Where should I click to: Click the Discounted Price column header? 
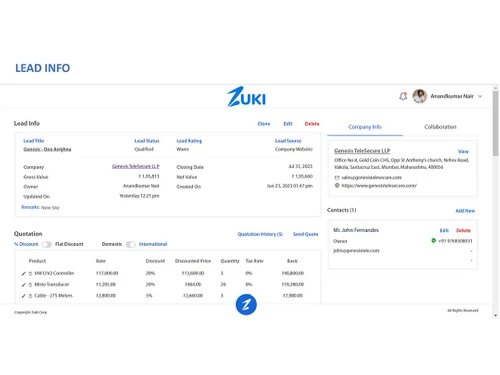pos(193,261)
